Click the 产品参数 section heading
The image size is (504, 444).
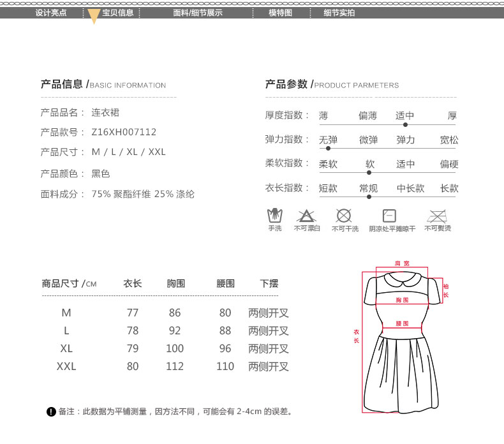click(286, 84)
